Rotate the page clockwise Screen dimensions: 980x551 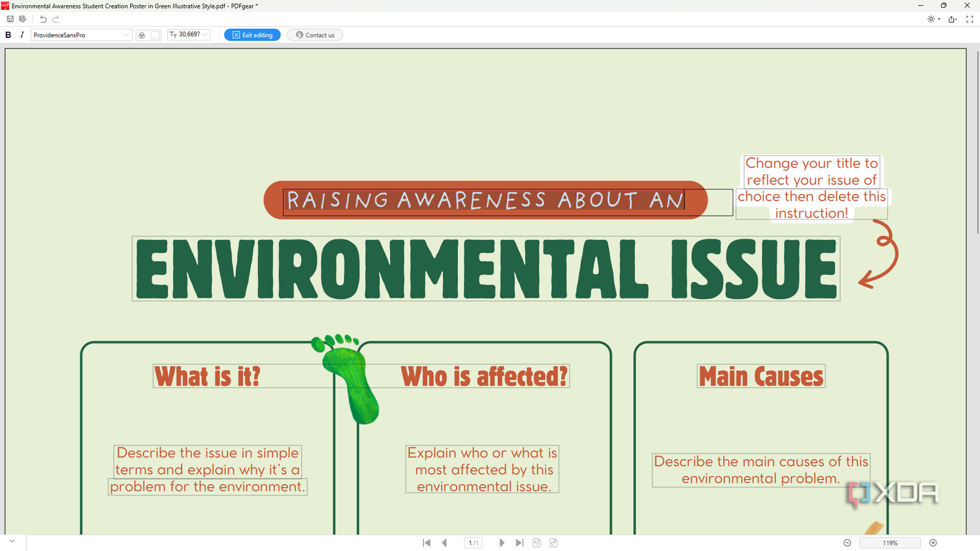[553, 543]
